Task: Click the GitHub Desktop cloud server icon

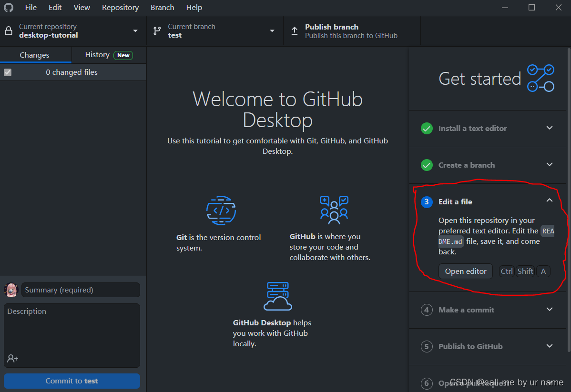Action: [x=278, y=296]
